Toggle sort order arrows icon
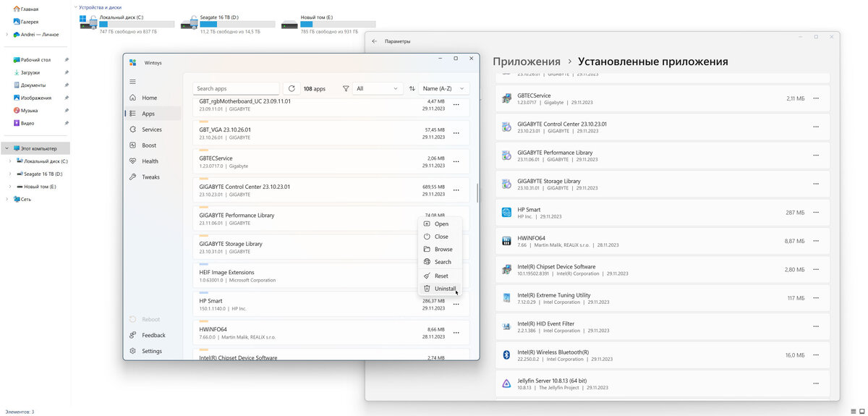Image resolution: width=868 pixels, height=416 pixels. tap(412, 88)
